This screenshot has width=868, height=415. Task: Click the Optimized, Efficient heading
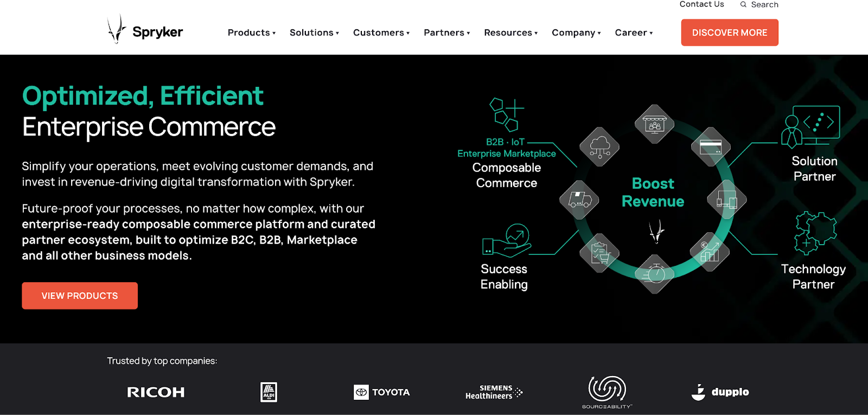click(143, 96)
